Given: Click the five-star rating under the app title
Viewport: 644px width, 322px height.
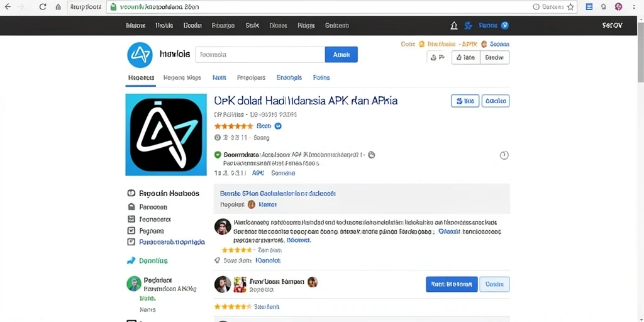Looking at the screenshot, I should pos(233,126).
